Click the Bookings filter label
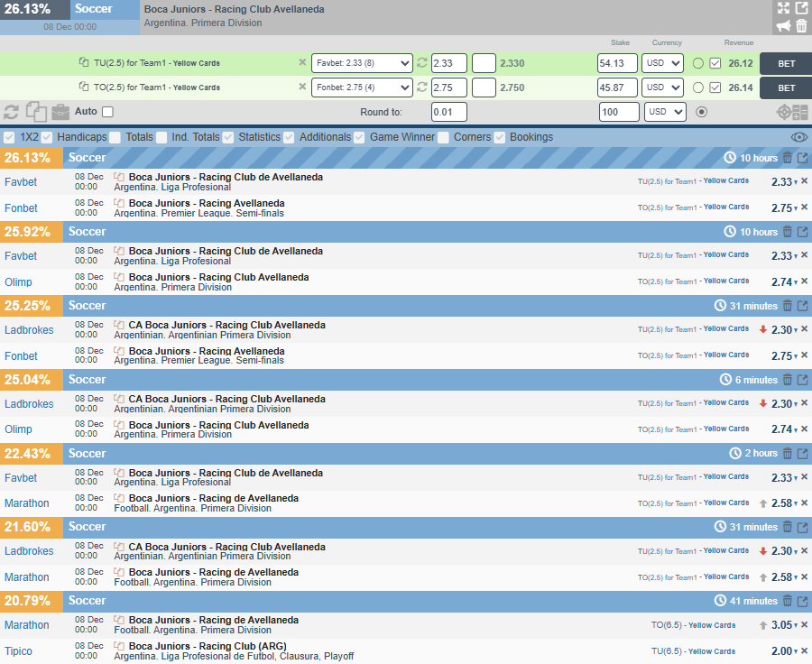Viewport: 812px width, 664px height. pyautogui.click(x=531, y=137)
